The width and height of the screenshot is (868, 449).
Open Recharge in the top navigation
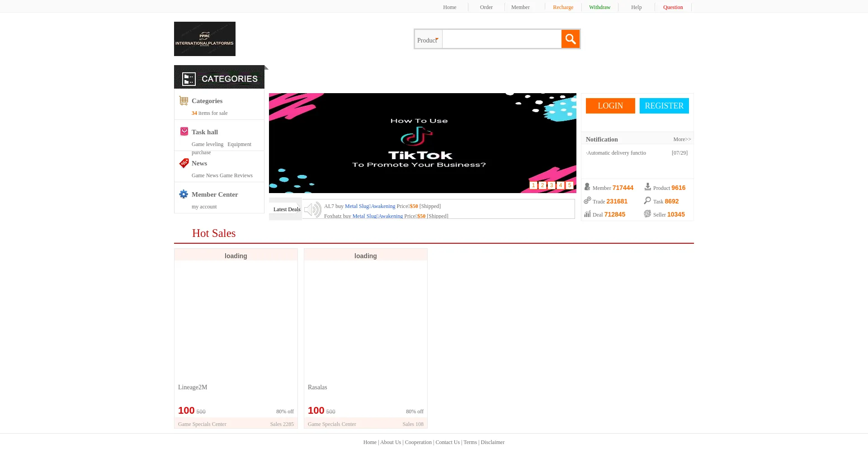point(563,7)
